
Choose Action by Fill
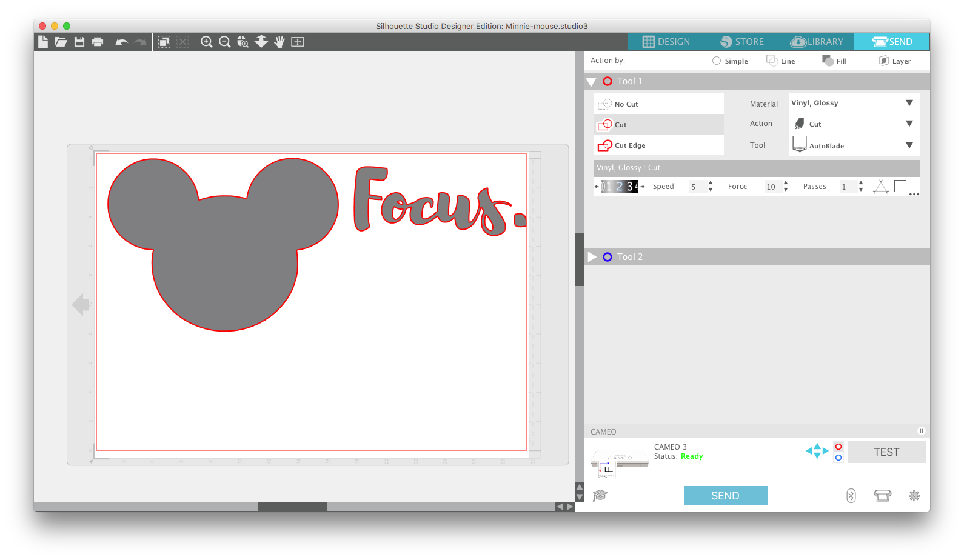coord(835,61)
